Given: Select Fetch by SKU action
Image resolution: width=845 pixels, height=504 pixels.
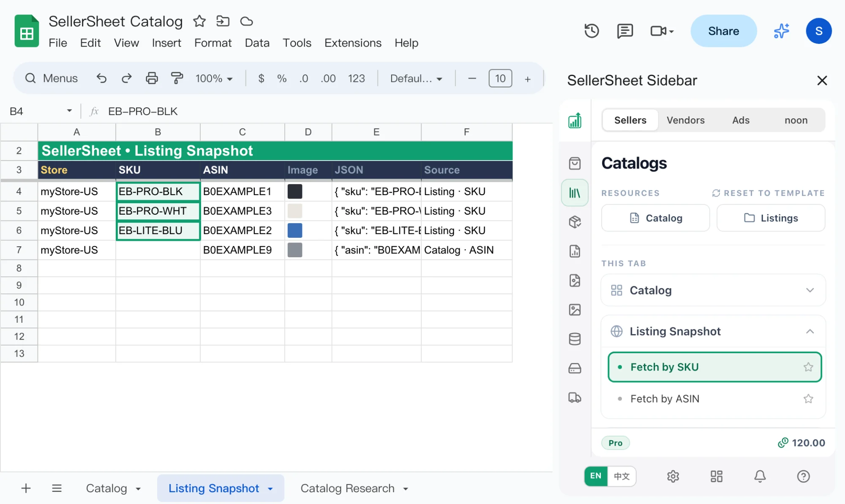Looking at the screenshot, I should point(714,367).
